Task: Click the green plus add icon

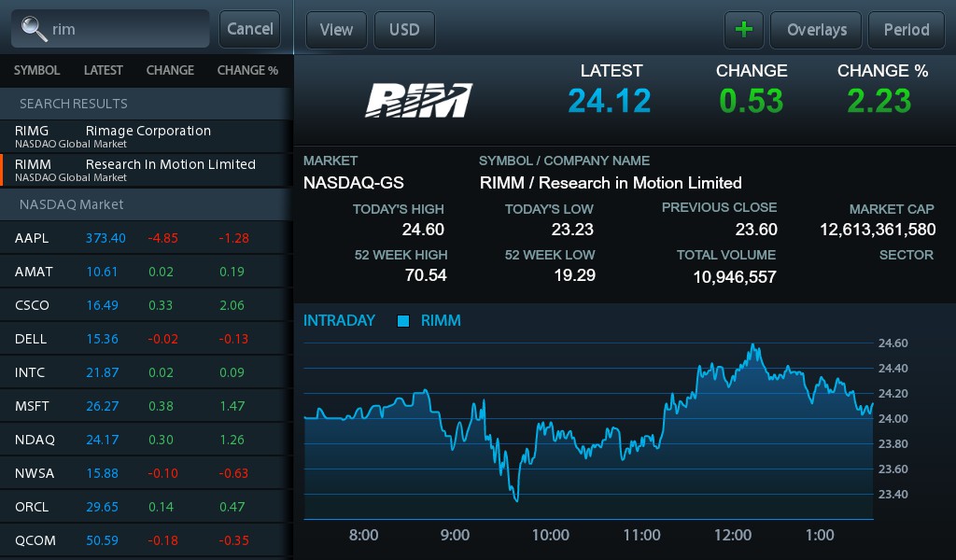Action: pyautogui.click(x=744, y=29)
